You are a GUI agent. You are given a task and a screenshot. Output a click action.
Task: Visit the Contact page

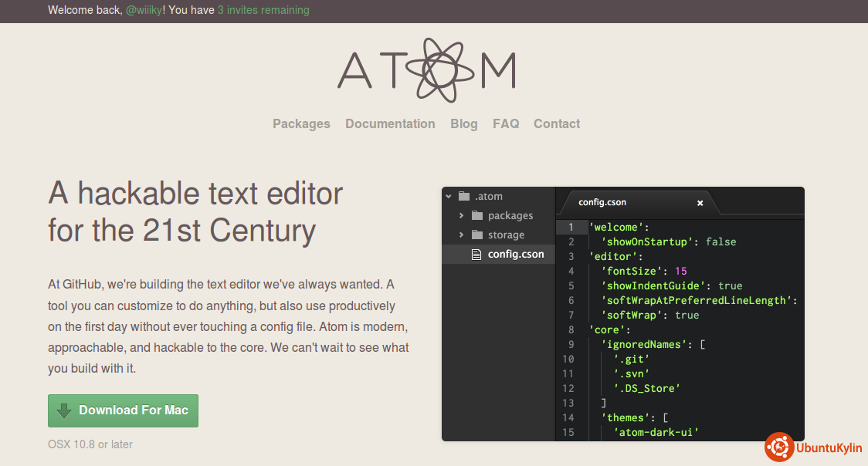(557, 123)
